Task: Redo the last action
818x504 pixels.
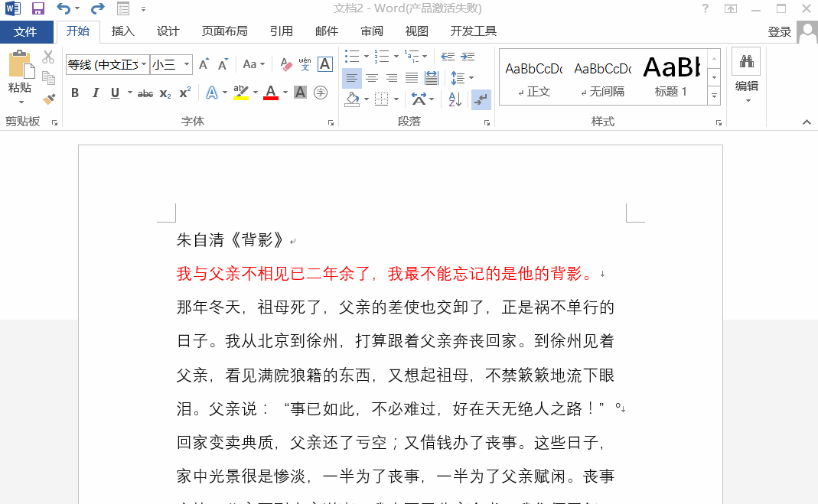Action: point(97,8)
